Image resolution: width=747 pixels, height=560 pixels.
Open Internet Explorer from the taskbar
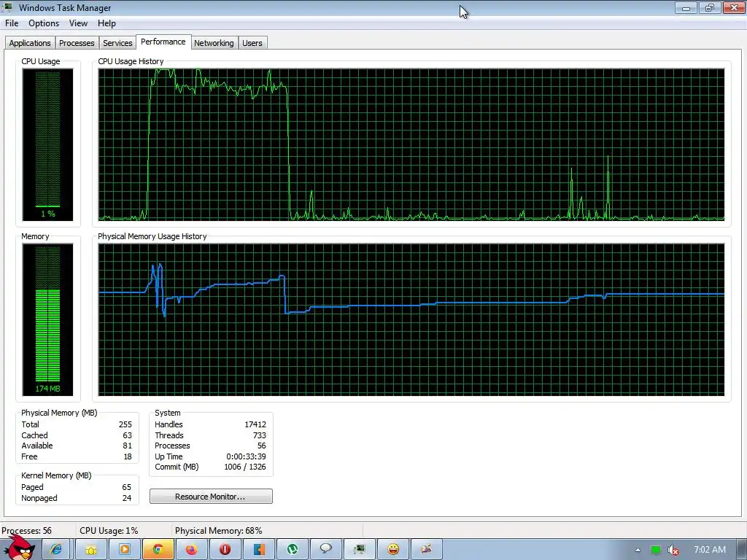click(x=57, y=550)
